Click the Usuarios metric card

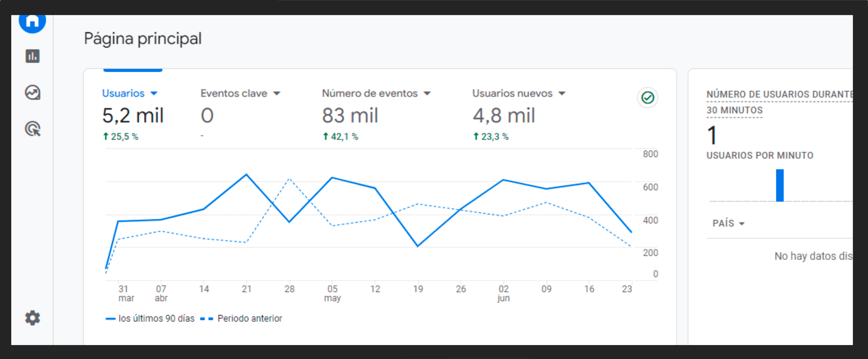[x=133, y=115]
